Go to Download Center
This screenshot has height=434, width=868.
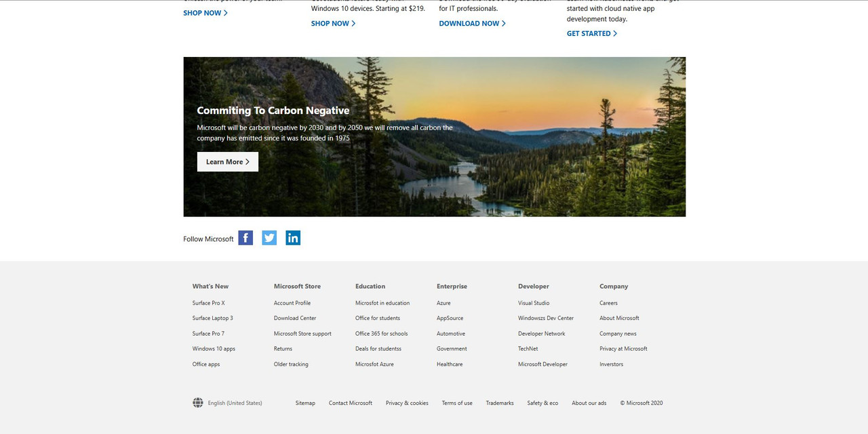point(295,318)
